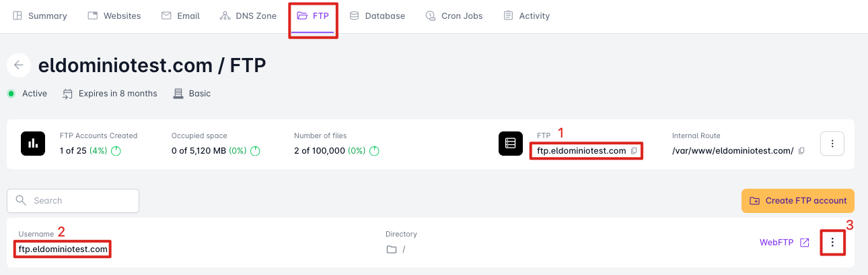Select the DNS Zone tab

coord(248,16)
